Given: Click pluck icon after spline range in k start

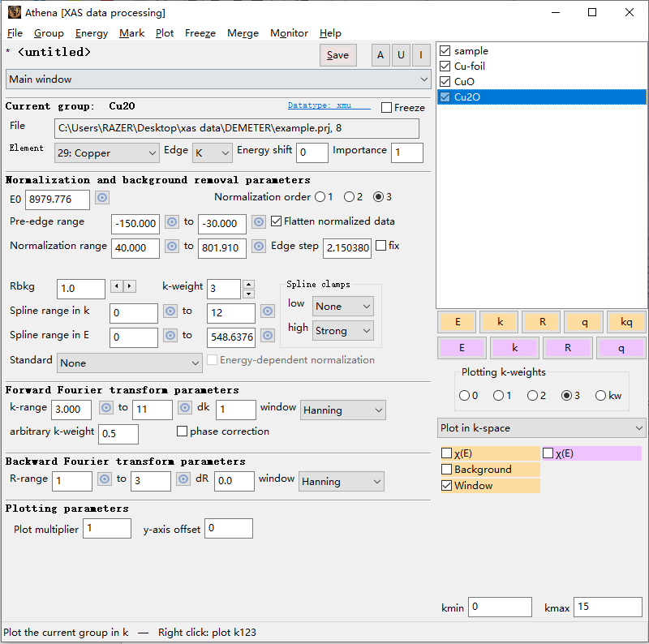Looking at the screenshot, I should 170,311.
